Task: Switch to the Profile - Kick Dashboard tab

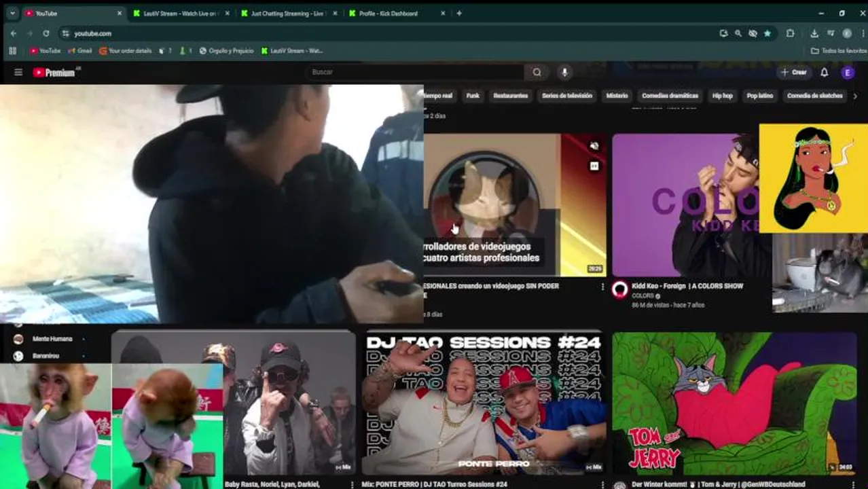Action: (397, 13)
